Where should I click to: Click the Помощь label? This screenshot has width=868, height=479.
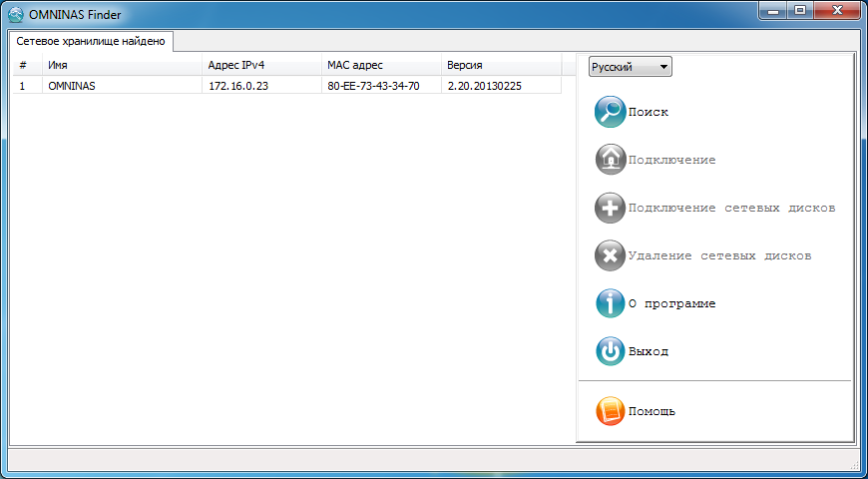(x=651, y=412)
